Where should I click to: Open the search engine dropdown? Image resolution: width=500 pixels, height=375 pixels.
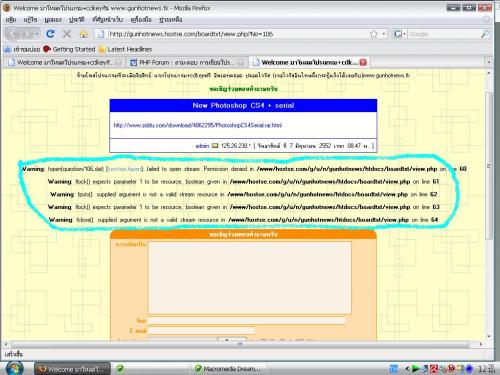(400, 34)
